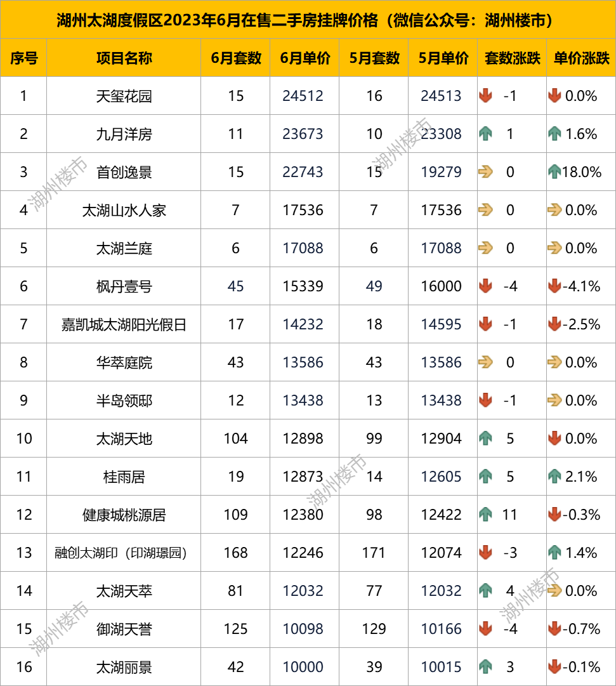The height and width of the screenshot is (686, 616).
Task: Select project name 太湖丽景
Action: pyautogui.click(x=124, y=667)
